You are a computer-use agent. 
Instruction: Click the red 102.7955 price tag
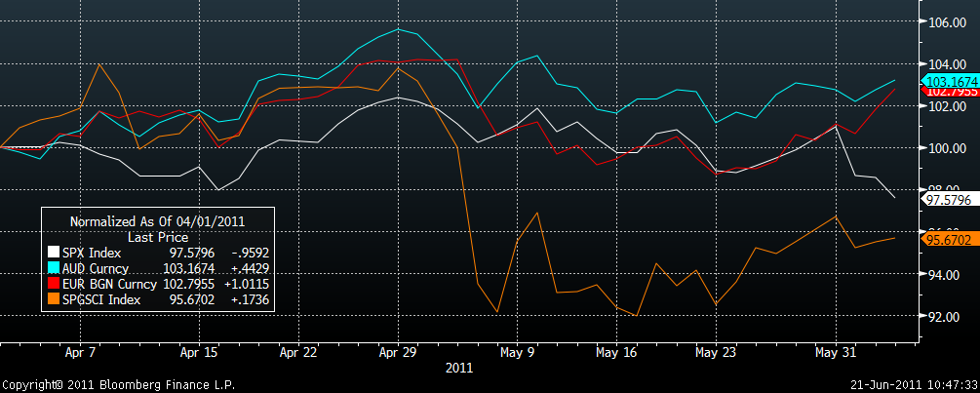point(951,92)
